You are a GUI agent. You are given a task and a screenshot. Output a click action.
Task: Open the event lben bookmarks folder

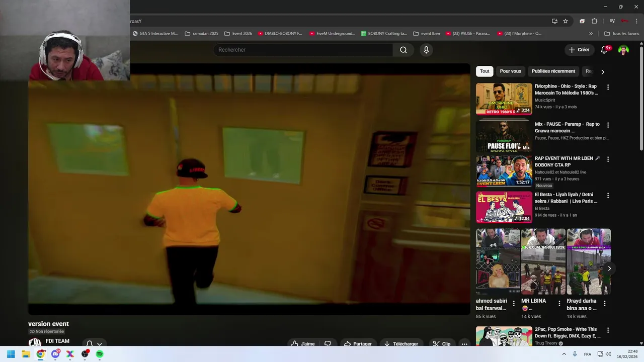point(426,34)
